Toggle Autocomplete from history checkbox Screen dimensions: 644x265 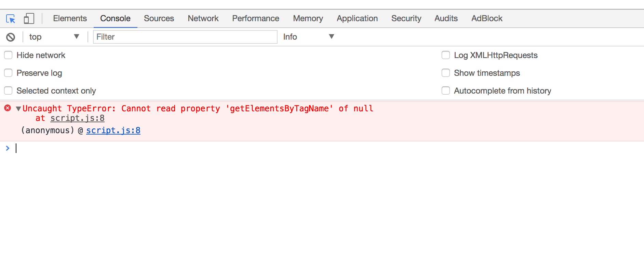446,91
